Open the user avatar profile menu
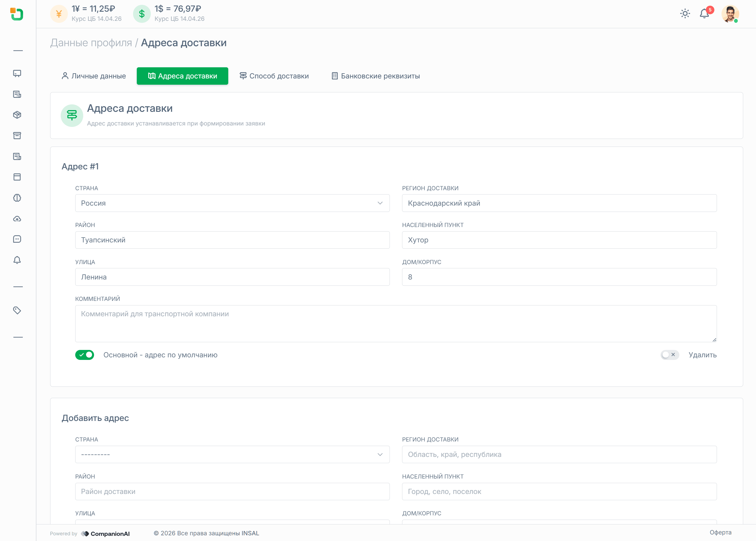Image resolution: width=756 pixels, height=541 pixels. pyautogui.click(x=730, y=14)
